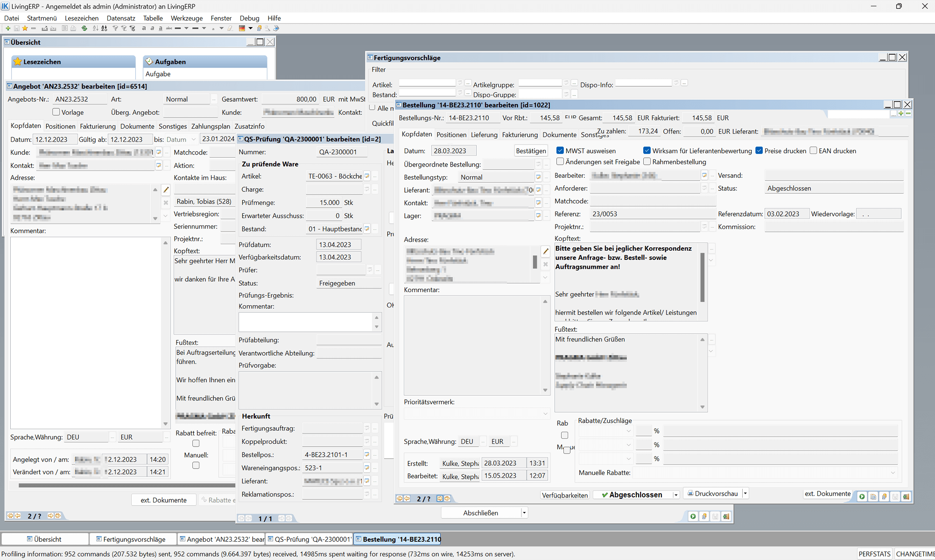Check the Manuell checkbox in Angebot

196,465
